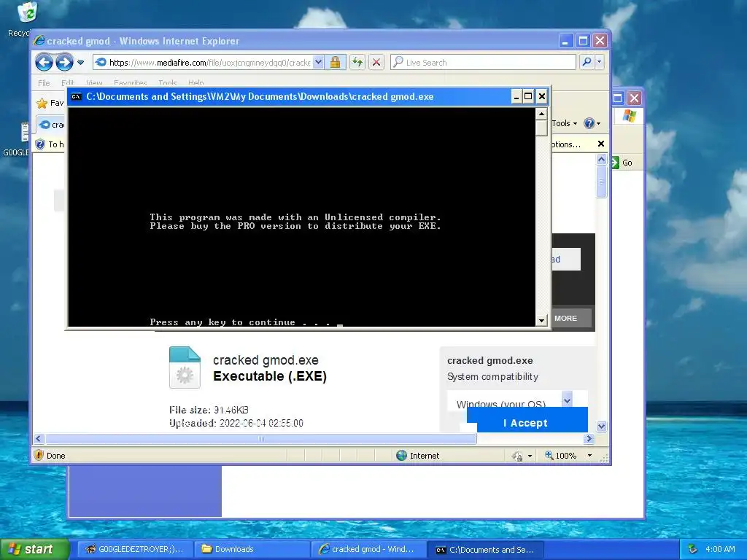The height and width of the screenshot is (560, 747).
Task: Click the I Accept button
Action: pos(527,423)
